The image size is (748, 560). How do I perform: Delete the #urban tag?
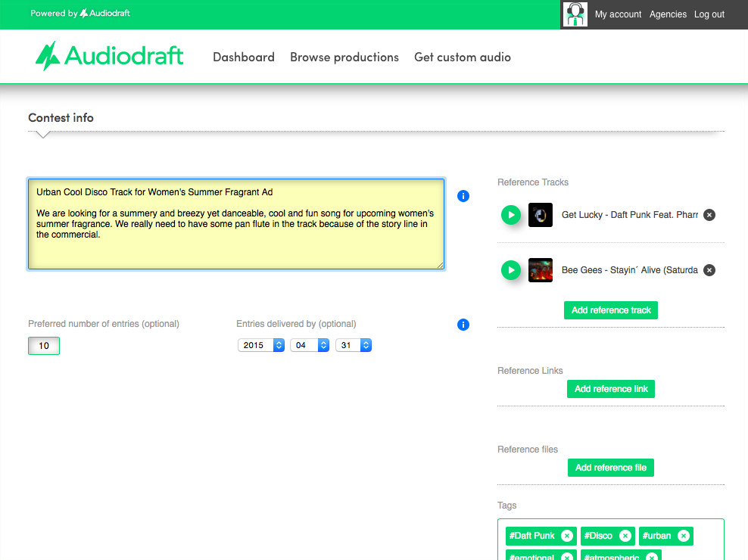pyautogui.click(x=684, y=536)
